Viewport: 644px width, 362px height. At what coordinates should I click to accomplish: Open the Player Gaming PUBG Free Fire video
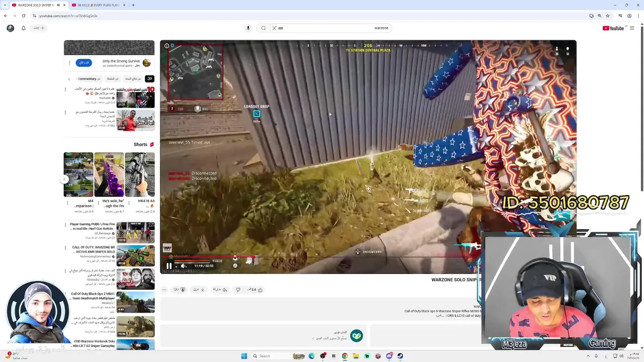tap(135, 232)
